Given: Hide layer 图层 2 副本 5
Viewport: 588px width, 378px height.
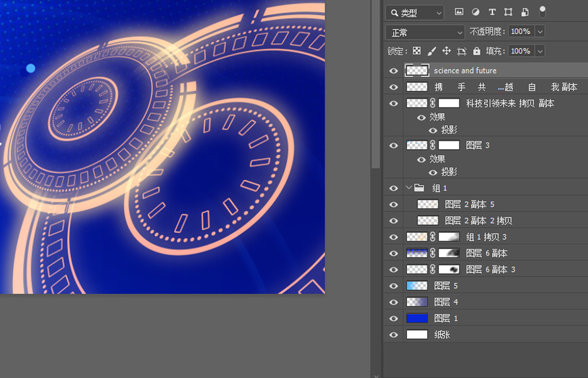Looking at the screenshot, I should point(393,204).
